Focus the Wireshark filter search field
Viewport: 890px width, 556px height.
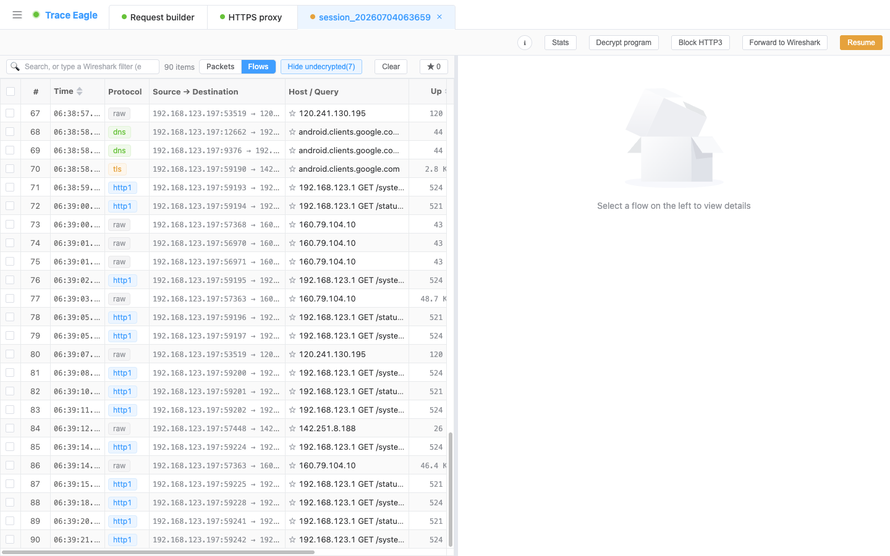click(x=83, y=66)
